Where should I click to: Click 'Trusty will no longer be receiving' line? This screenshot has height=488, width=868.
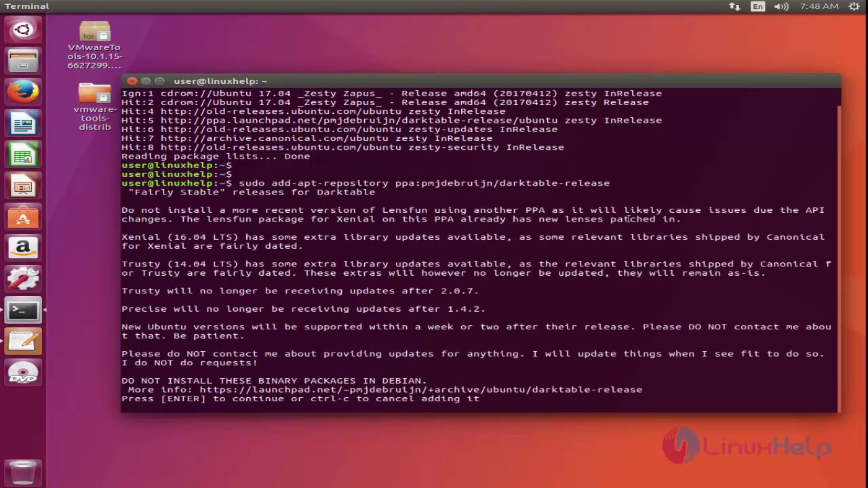coord(300,291)
